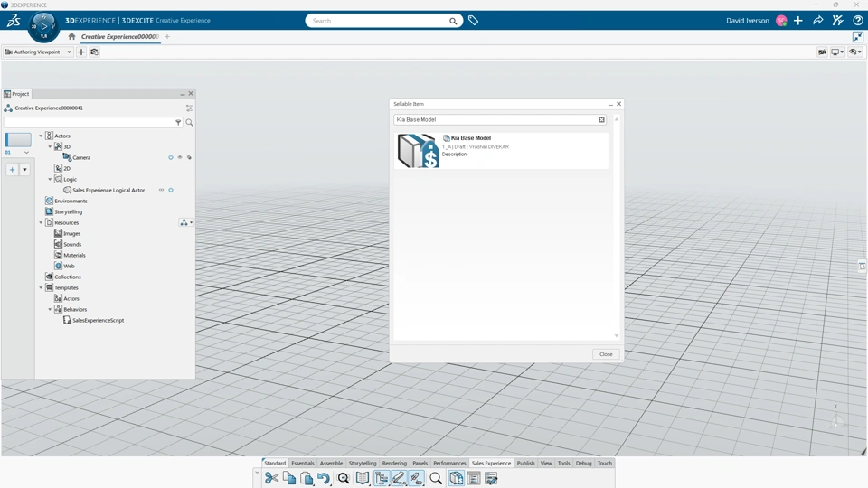Collapse the Templates tree node
The height and width of the screenshot is (488, 868).
click(41, 287)
